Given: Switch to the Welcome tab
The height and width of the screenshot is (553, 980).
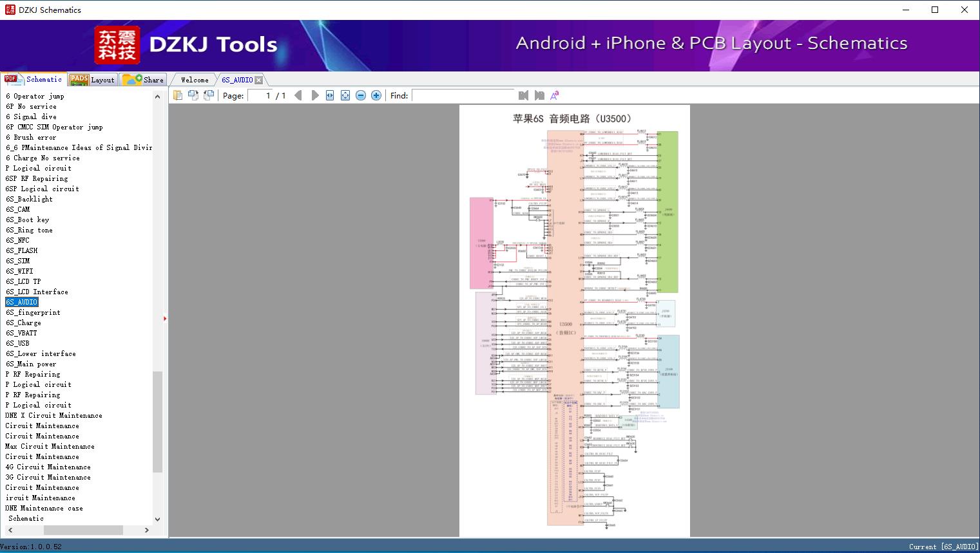Looking at the screenshot, I should [195, 80].
